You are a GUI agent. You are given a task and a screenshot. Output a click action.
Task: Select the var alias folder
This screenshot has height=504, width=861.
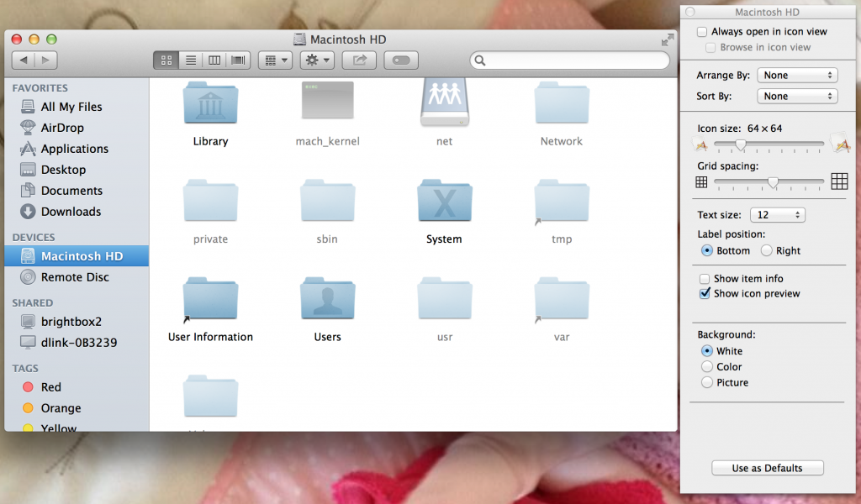561,299
